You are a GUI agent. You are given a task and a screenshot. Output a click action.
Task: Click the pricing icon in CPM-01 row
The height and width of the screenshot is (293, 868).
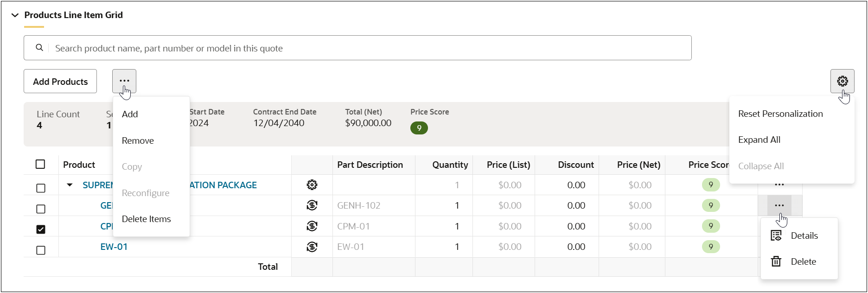312,226
